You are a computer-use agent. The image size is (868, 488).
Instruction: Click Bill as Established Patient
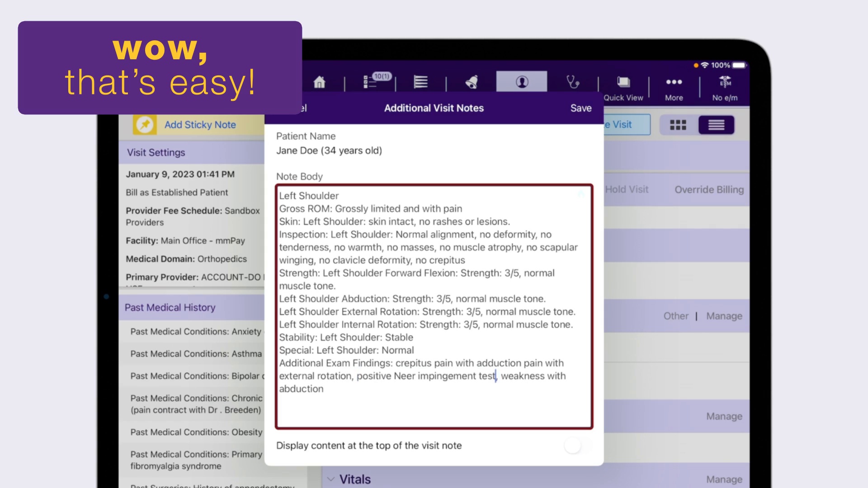(177, 192)
